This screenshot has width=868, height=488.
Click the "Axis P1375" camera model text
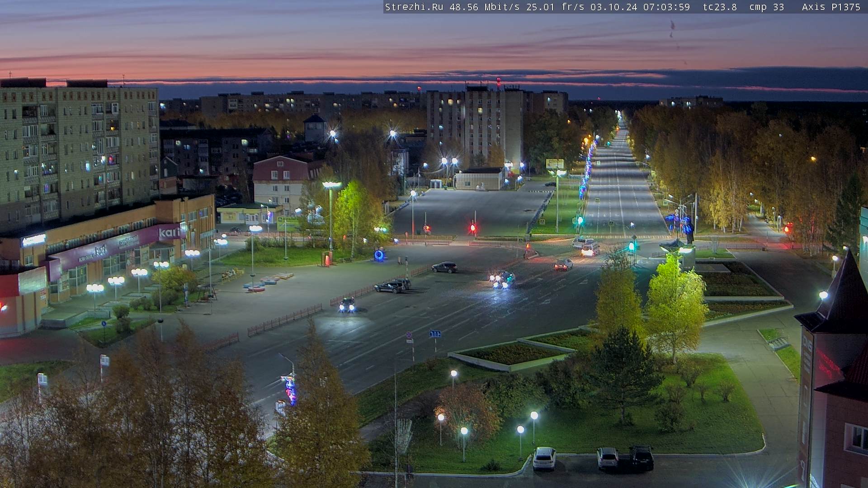click(831, 7)
